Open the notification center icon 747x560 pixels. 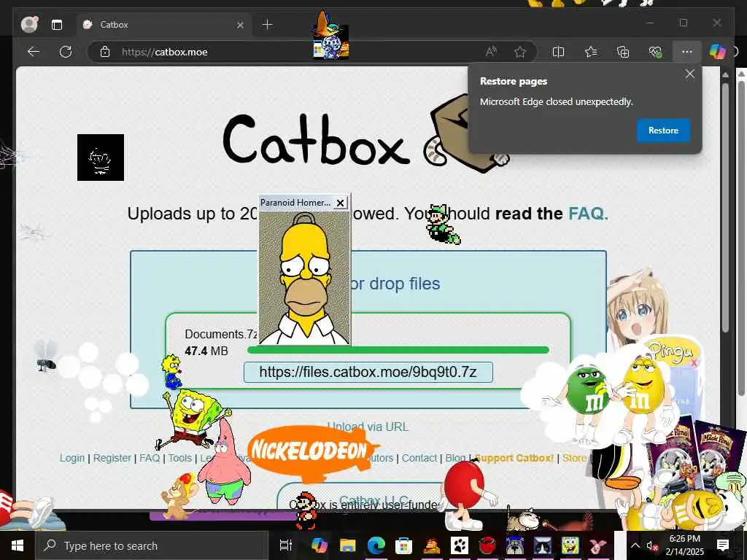[723, 545]
